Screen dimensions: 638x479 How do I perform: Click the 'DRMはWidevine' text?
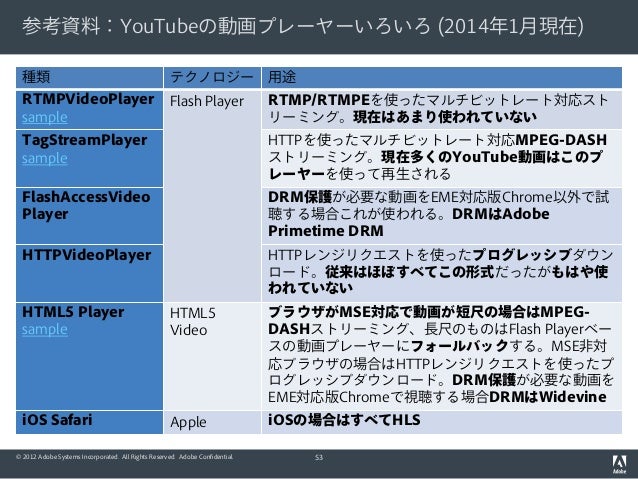coord(548,397)
